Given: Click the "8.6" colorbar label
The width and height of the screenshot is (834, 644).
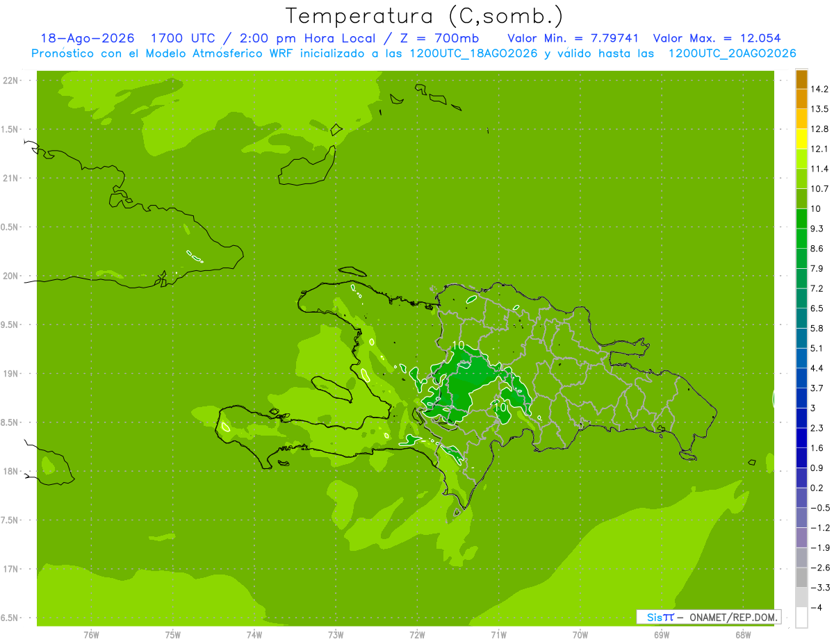Looking at the screenshot, I should pyautogui.click(x=817, y=249).
